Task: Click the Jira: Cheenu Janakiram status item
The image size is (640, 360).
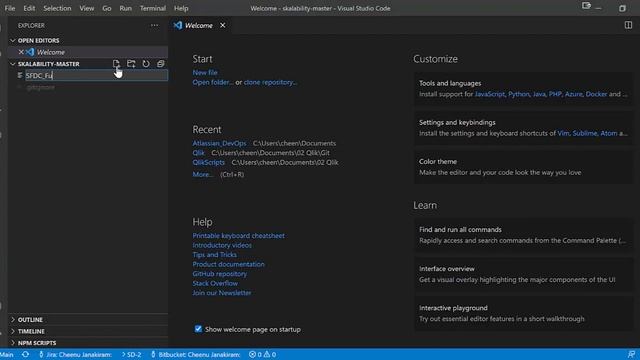Action: click(75, 354)
